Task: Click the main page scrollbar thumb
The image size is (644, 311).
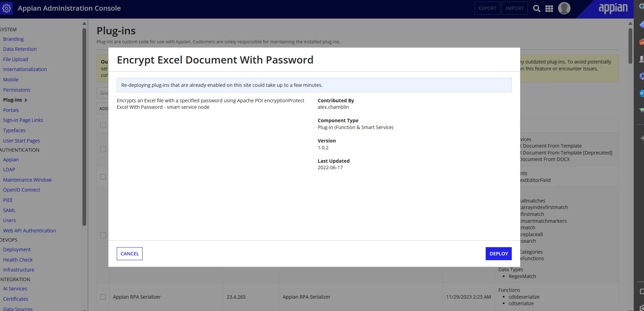Action: pos(630,46)
